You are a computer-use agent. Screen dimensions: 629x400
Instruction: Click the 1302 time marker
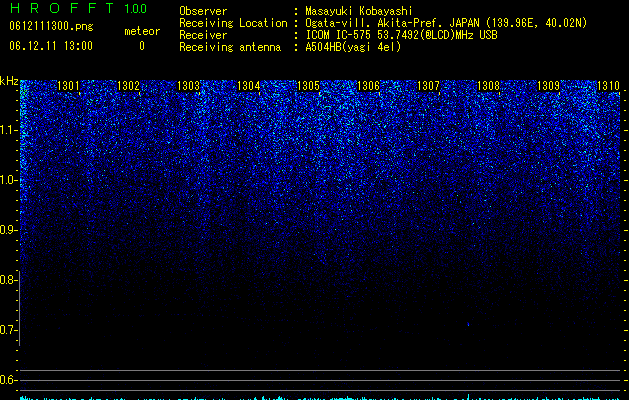coord(128,86)
